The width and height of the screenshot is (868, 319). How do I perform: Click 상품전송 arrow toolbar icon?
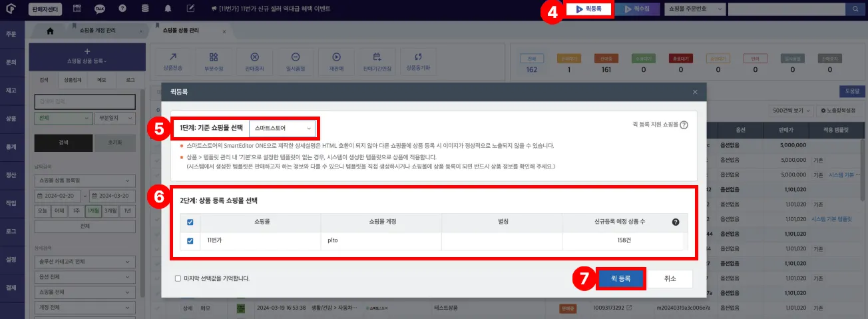click(174, 61)
